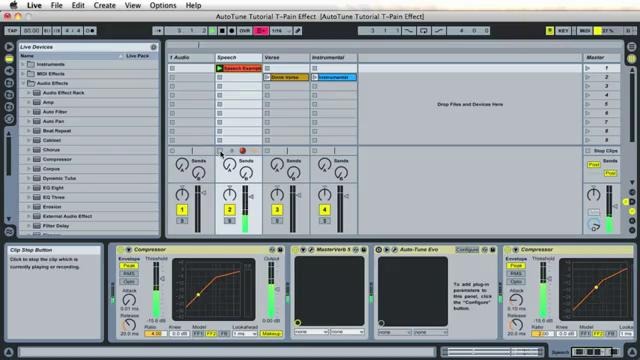
Task: Select the Speech track header
Action: [x=239, y=58]
